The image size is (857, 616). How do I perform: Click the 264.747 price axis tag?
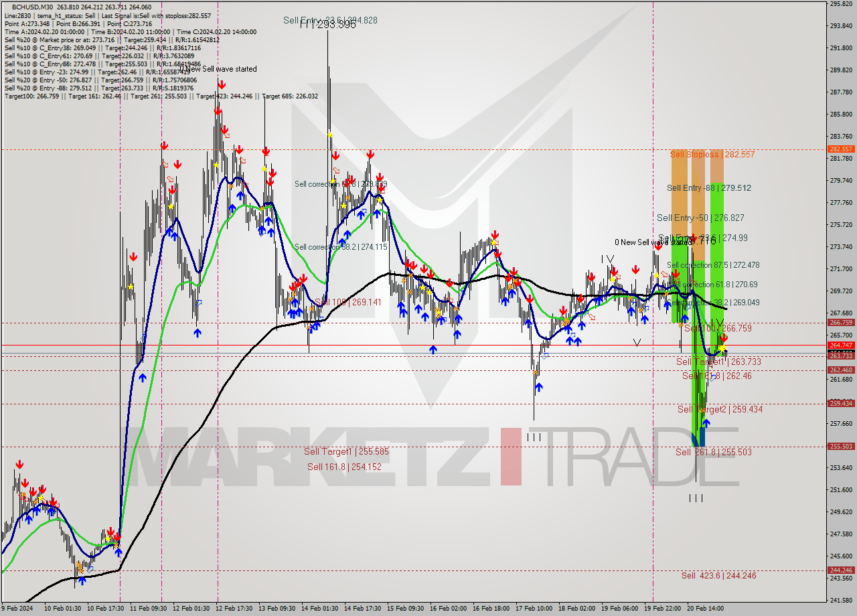[841, 345]
